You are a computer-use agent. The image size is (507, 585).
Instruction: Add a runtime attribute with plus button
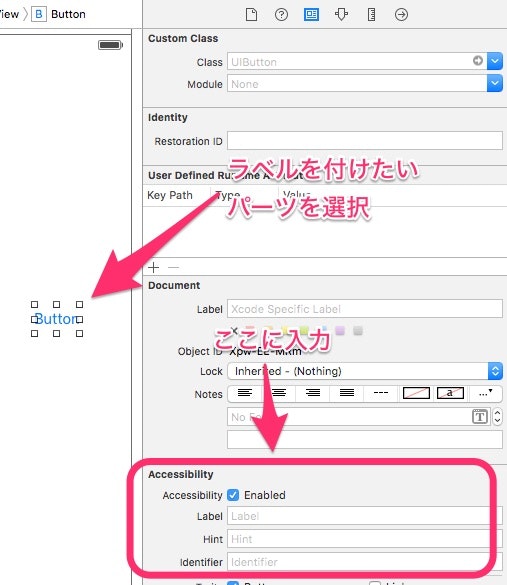point(153,268)
